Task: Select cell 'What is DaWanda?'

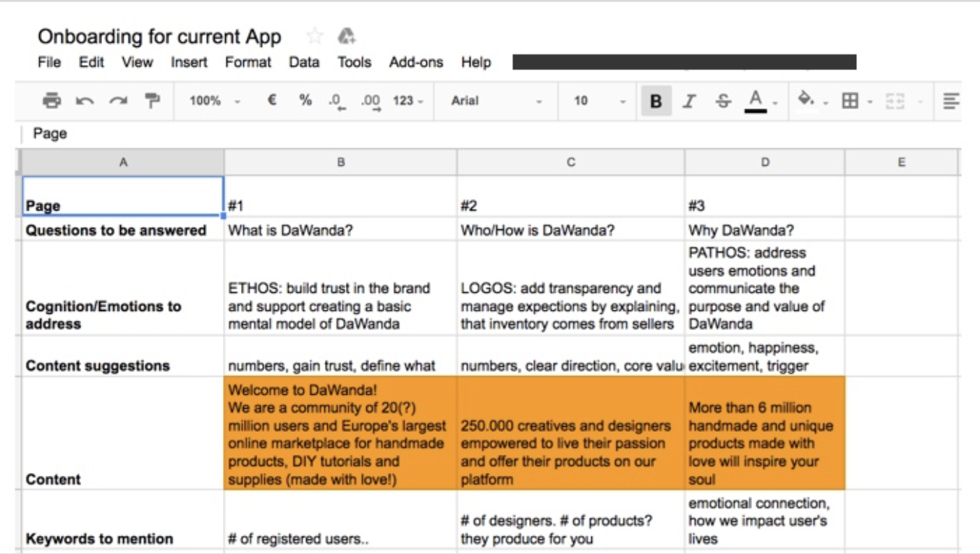Action: click(x=340, y=230)
